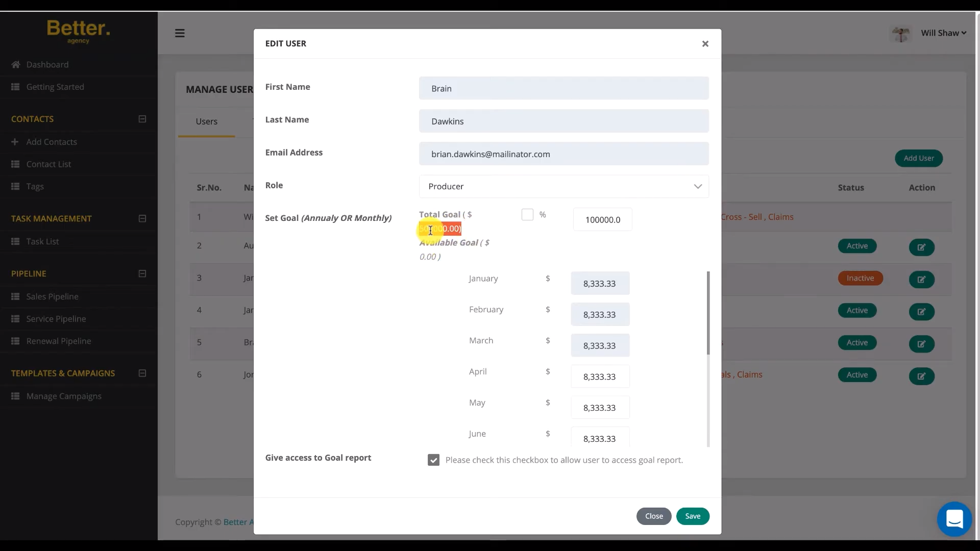
Task: Uncheck the Goal report access checkbox
Action: 433,460
